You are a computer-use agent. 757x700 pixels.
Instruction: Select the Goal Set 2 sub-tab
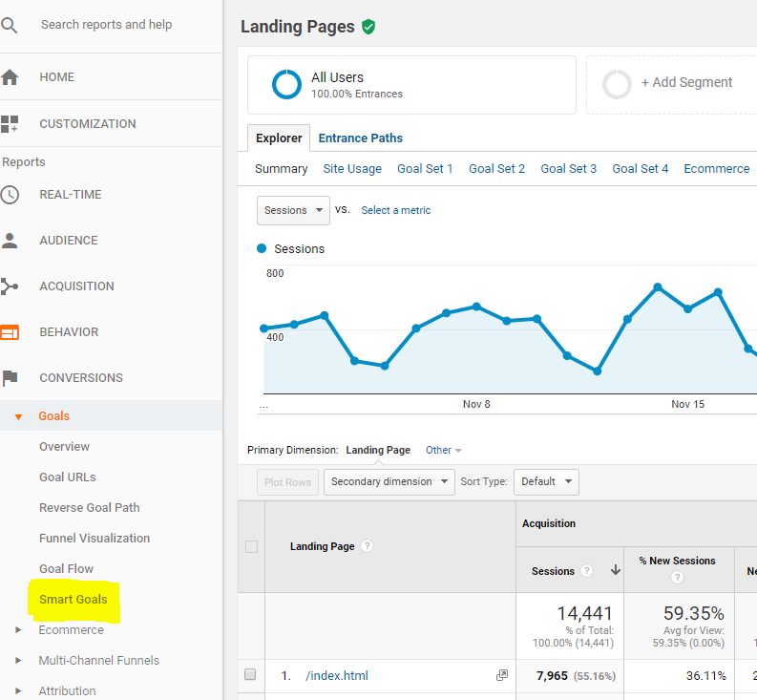496,169
